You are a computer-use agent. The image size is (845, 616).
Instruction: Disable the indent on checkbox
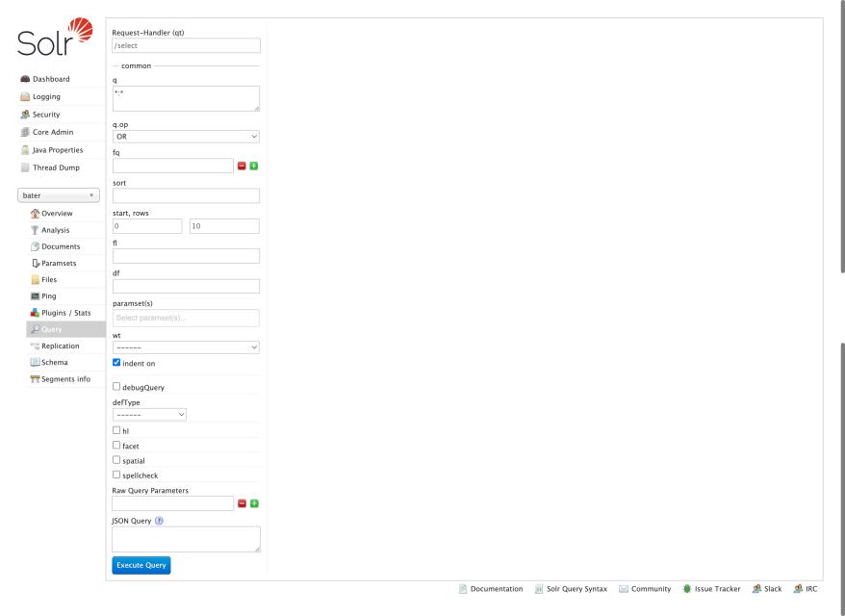(116, 363)
